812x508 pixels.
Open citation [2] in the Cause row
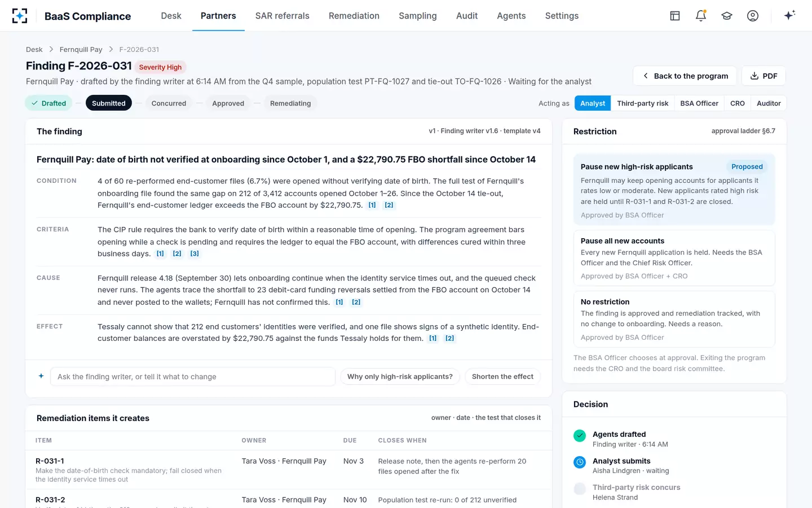pos(356,302)
